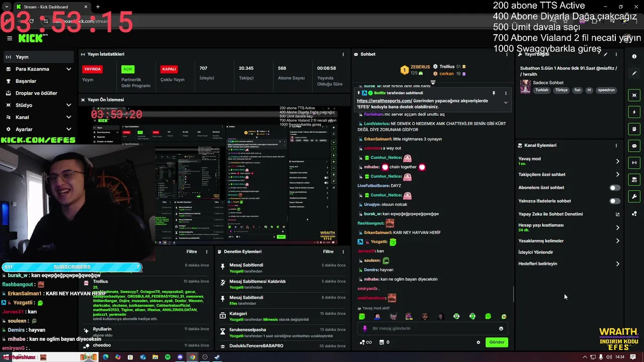The image size is (644, 362).
Task: Open the emoji picker in the message box
Action: 501,328
